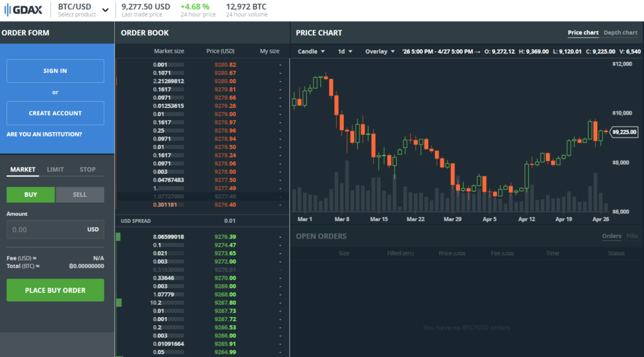This screenshot has height=357, width=644.
Task: Click bid price 9273.65 in order book
Action: click(x=225, y=253)
